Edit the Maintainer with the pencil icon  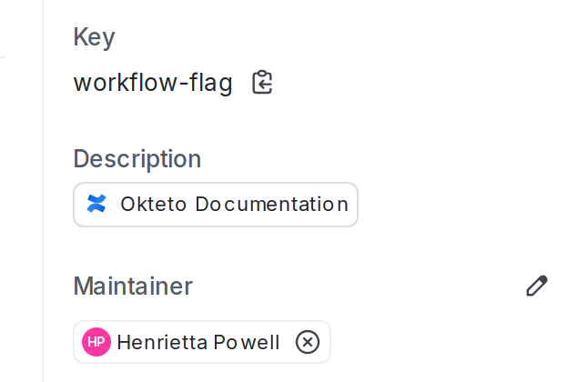coord(537,286)
